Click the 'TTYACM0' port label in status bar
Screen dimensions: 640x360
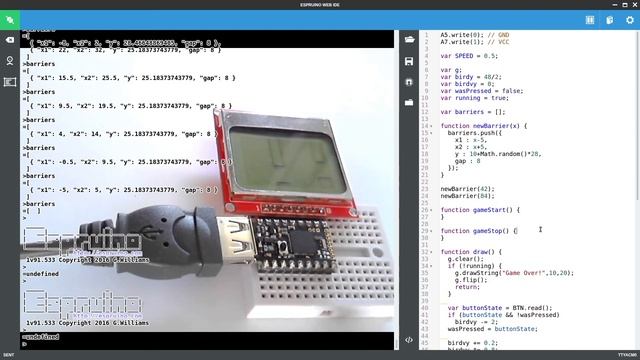pyautogui.click(x=627, y=355)
